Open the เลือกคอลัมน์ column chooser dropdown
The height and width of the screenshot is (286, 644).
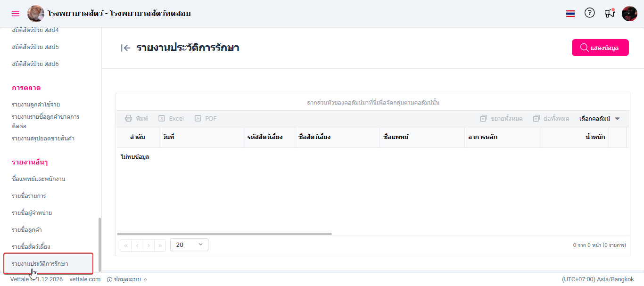click(600, 119)
